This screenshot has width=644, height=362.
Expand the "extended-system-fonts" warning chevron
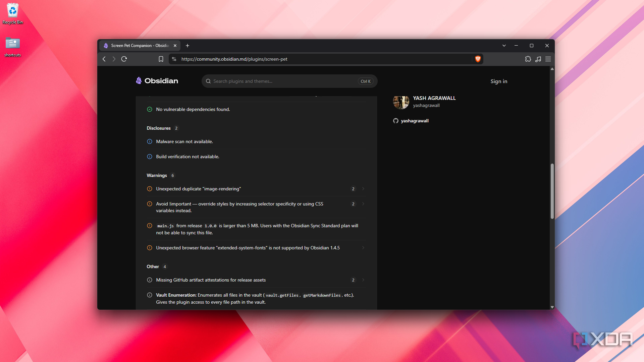coord(363,248)
